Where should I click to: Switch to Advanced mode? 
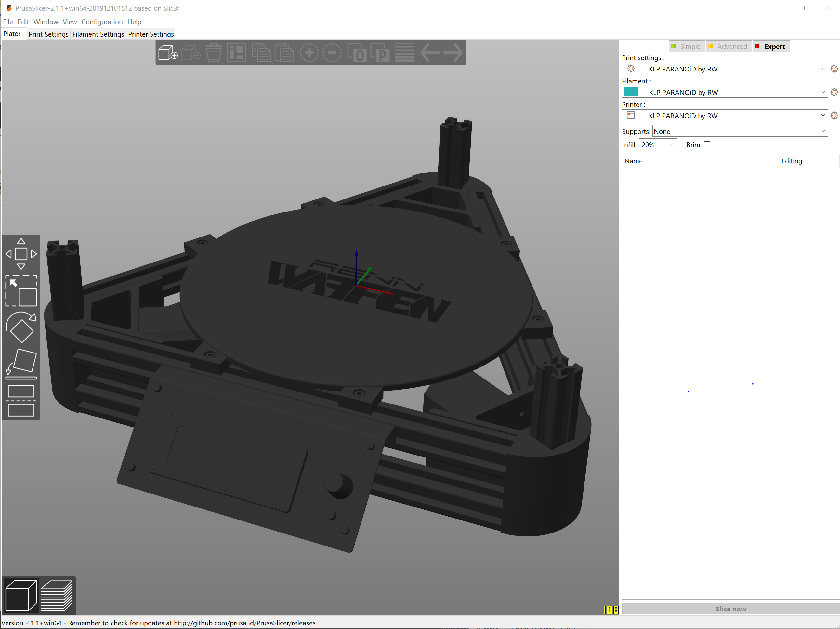pyautogui.click(x=728, y=46)
